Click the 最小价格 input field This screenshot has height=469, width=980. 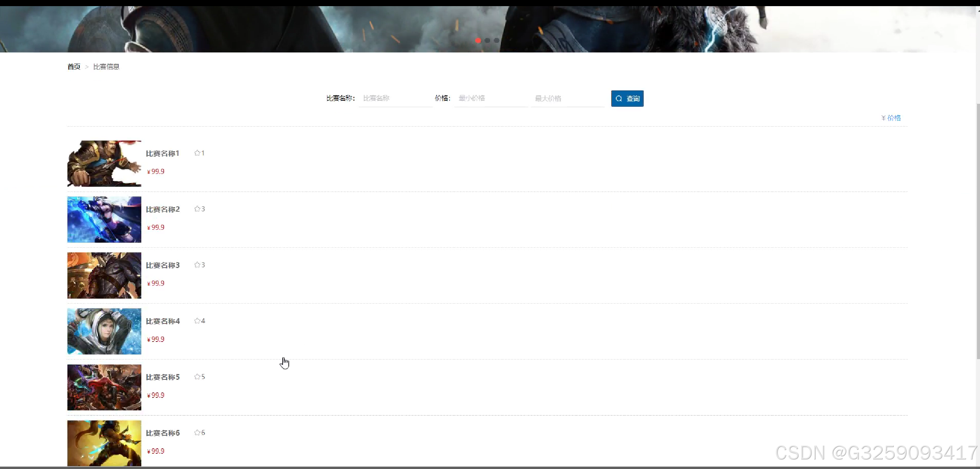[x=491, y=98]
